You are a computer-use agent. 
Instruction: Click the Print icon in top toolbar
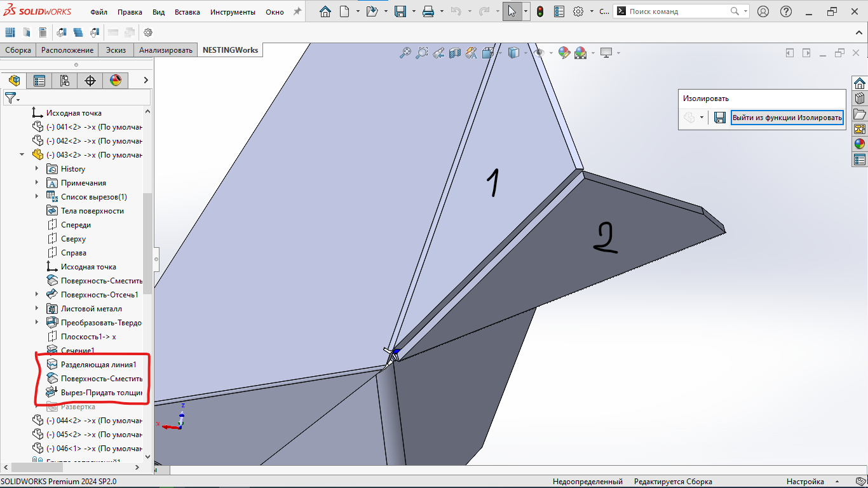tap(428, 11)
